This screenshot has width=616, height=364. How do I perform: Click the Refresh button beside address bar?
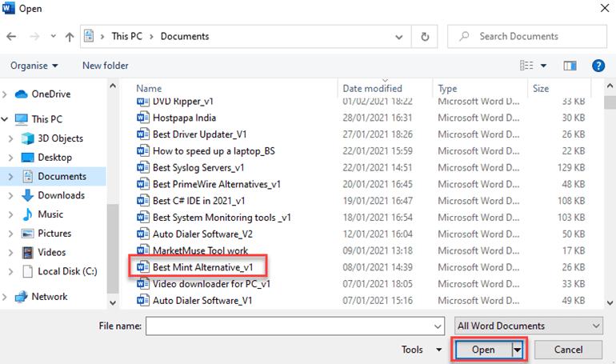coord(424,37)
